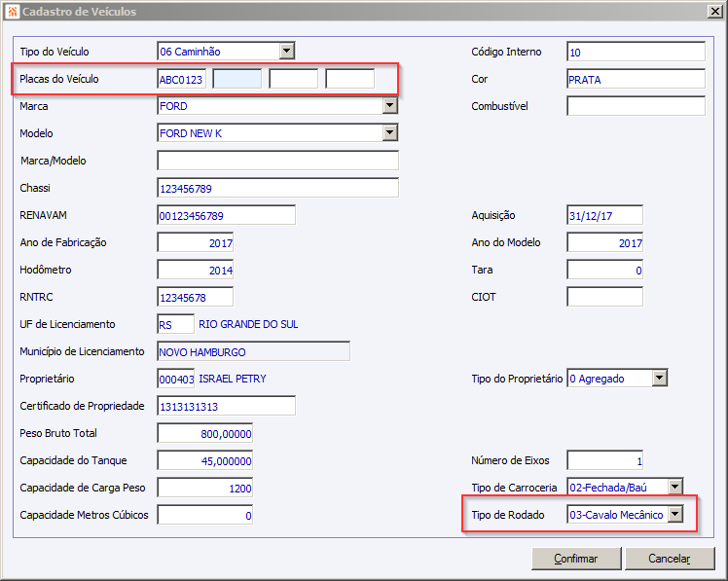
Task: Click the empty CIOT field
Action: (x=604, y=297)
